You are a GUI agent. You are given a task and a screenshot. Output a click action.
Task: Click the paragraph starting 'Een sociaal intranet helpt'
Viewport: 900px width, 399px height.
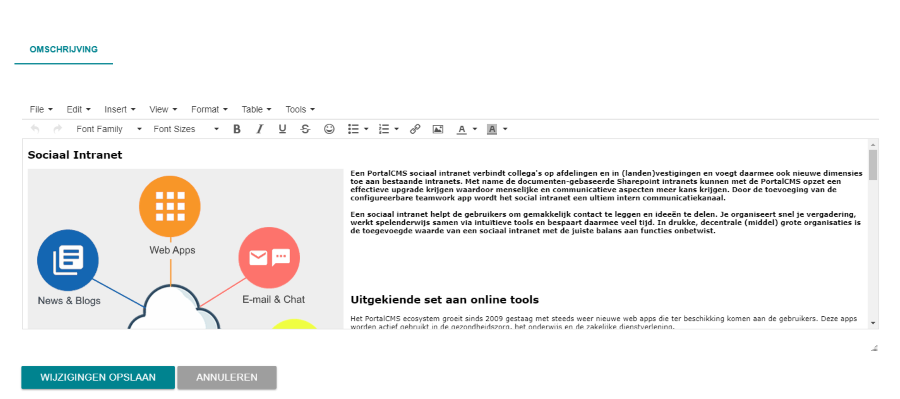click(x=606, y=223)
